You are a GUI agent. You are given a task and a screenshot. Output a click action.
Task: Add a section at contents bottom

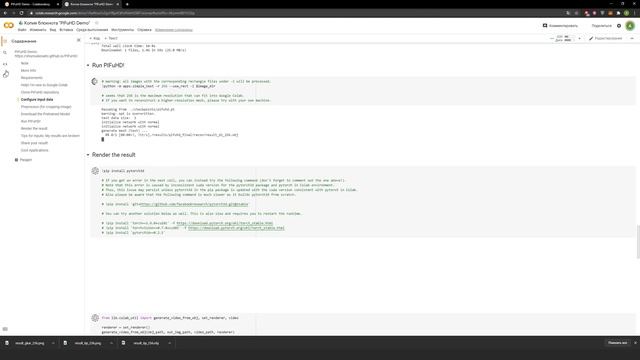[23, 160]
